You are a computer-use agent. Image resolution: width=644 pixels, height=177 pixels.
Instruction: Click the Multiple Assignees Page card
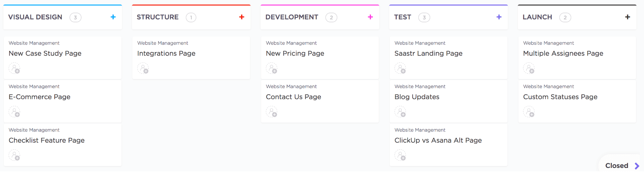[x=563, y=54]
